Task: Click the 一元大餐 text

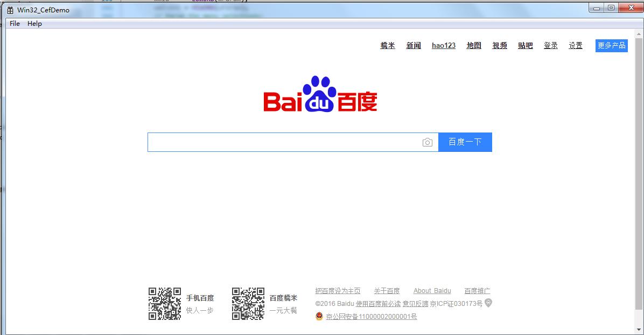Action: (x=283, y=310)
